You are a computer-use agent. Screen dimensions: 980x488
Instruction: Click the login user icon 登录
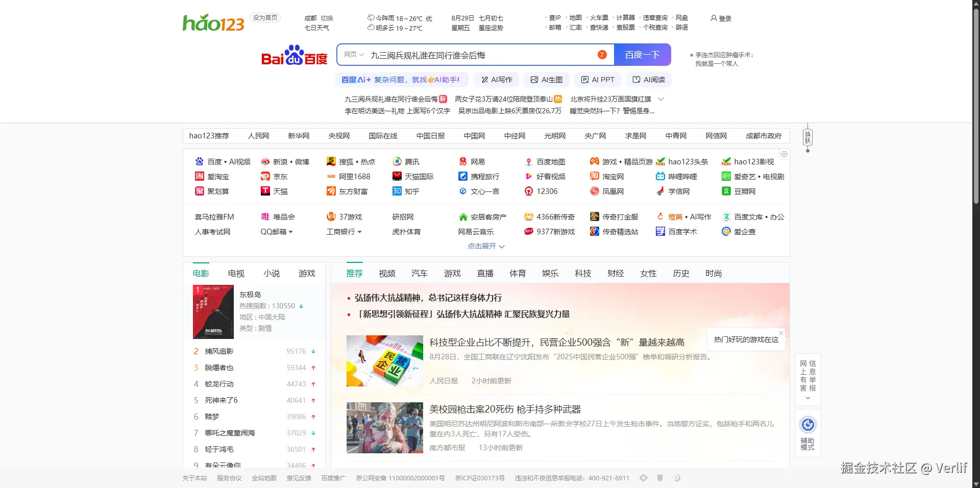714,18
